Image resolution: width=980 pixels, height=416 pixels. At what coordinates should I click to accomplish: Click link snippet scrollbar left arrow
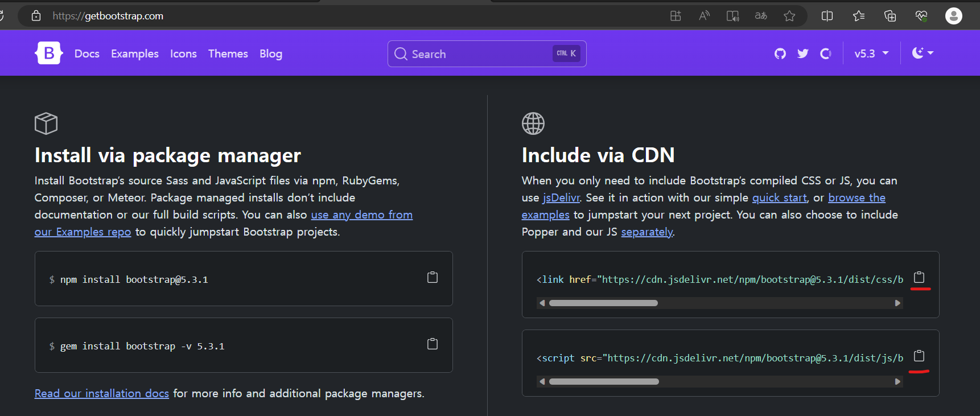pos(542,303)
